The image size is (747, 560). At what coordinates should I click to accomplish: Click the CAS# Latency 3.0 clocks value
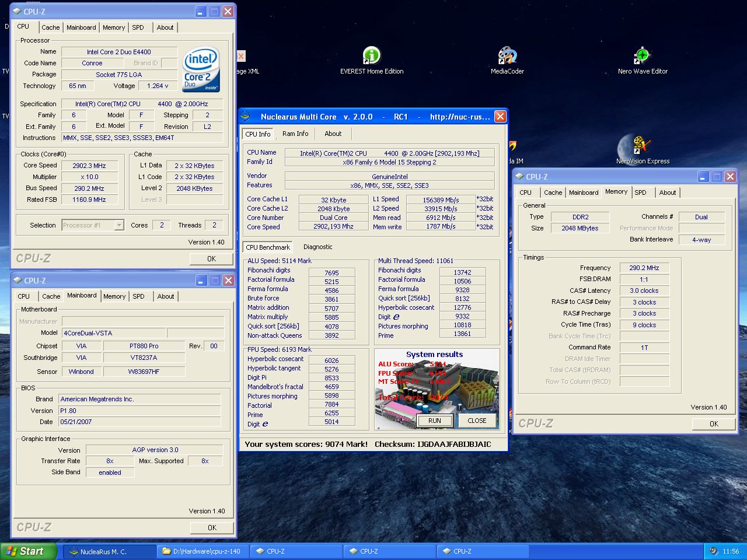click(x=644, y=290)
